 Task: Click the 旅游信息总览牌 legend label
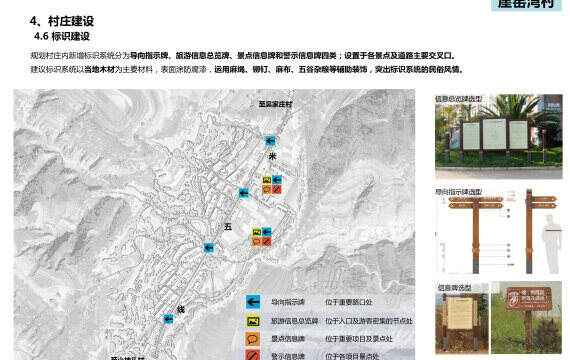(x=294, y=321)
